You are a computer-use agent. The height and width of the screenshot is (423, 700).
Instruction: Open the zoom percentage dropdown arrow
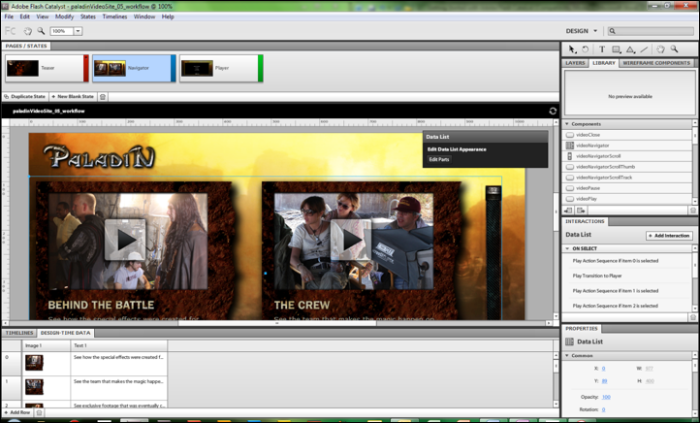78,31
